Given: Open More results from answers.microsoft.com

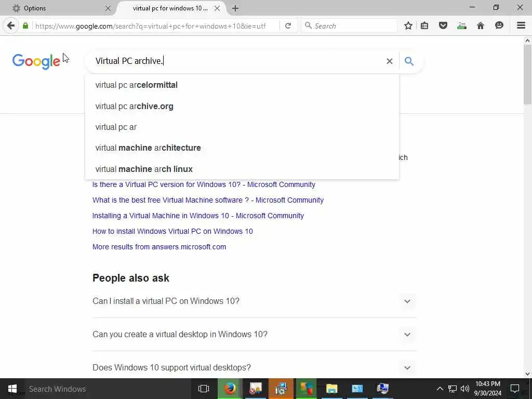Looking at the screenshot, I should coord(159,247).
